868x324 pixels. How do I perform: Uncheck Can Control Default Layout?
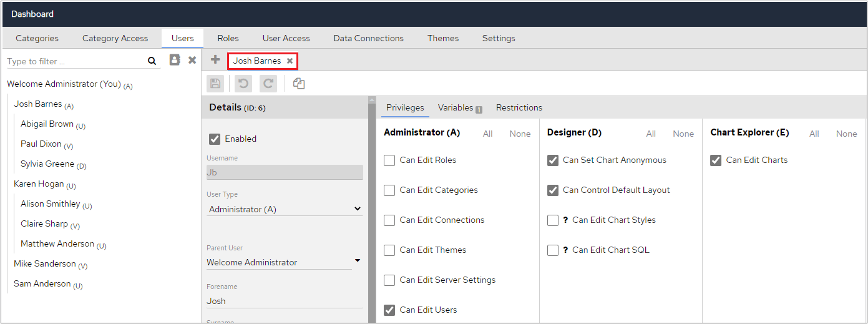(553, 190)
